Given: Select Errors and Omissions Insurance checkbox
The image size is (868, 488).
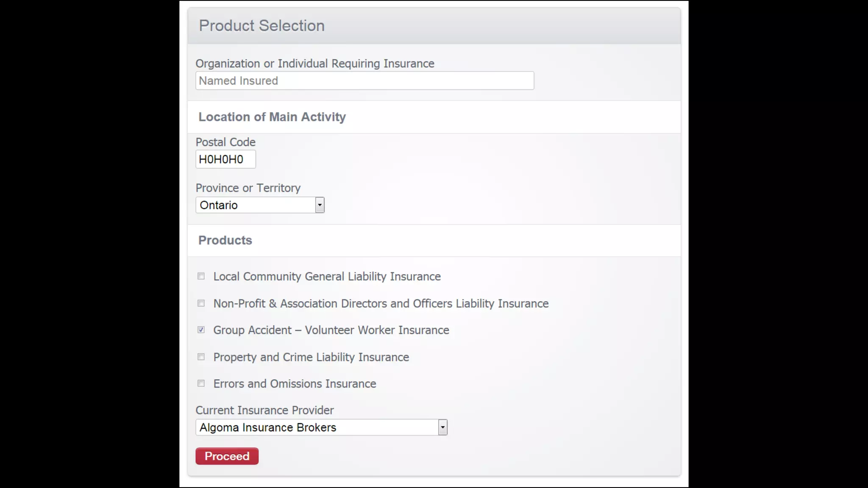Looking at the screenshot, I should click(x=201, y=383).
